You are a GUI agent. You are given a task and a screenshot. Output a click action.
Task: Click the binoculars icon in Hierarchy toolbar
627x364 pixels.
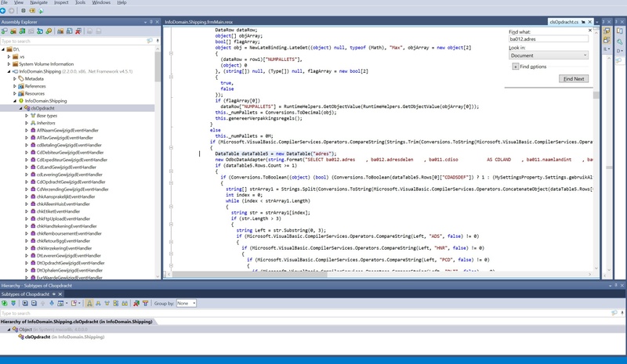click(x=125, y=303)
